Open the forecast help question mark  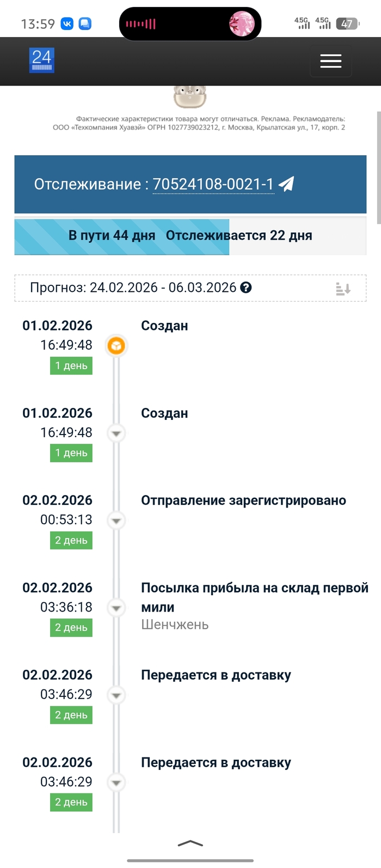pyautogui.click(x=246, y=288)
